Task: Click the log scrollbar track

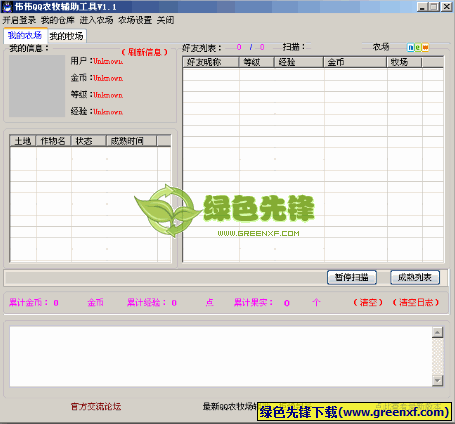Action: [x=437, y=356]
